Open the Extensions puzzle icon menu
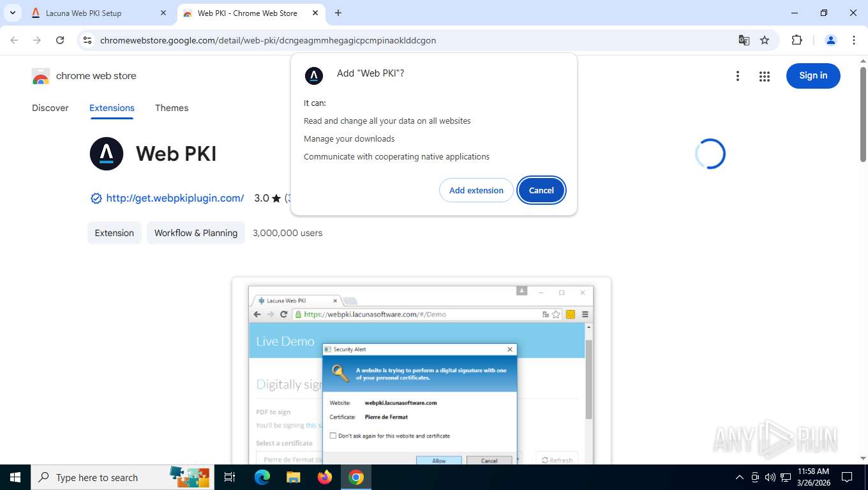 (797, 40)
